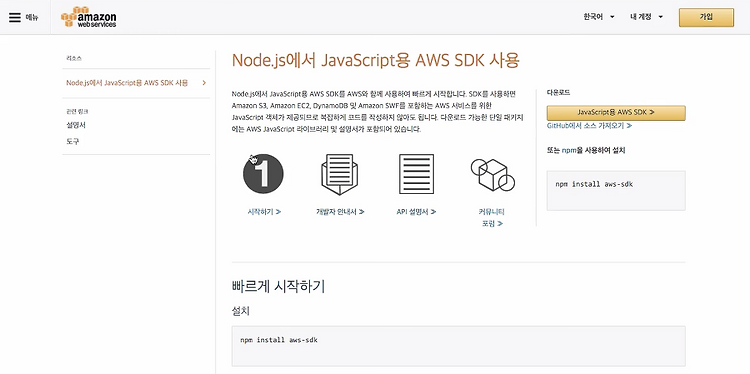Open the API reference document icon

(416, 174)
